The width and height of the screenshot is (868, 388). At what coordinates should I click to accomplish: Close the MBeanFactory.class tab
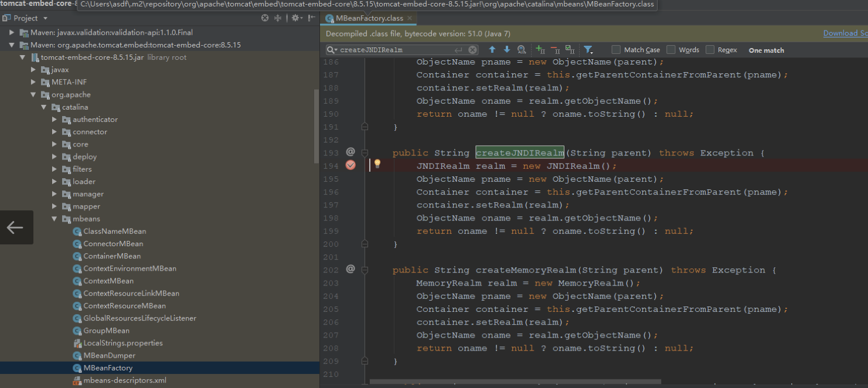410,18
